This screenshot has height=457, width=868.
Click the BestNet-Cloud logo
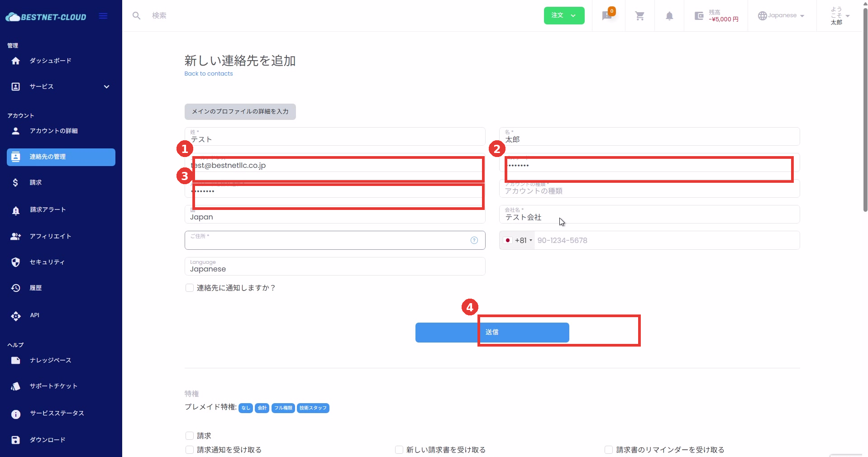46,17
